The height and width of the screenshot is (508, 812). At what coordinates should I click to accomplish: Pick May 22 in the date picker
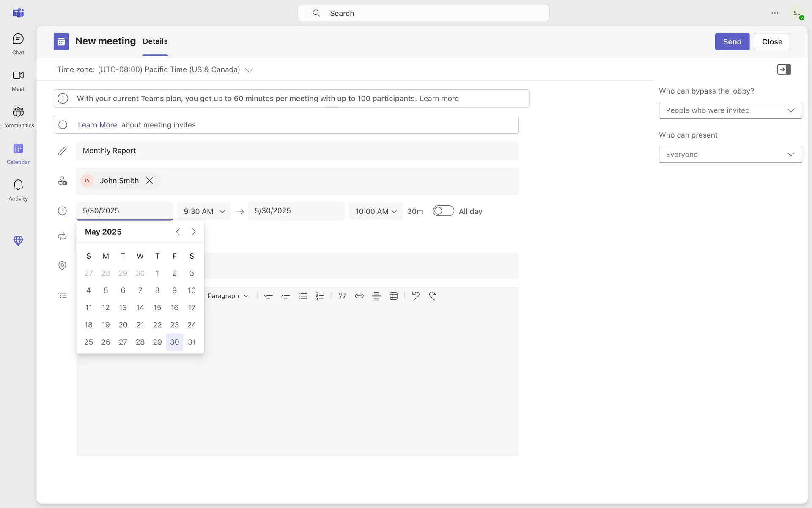157,325
